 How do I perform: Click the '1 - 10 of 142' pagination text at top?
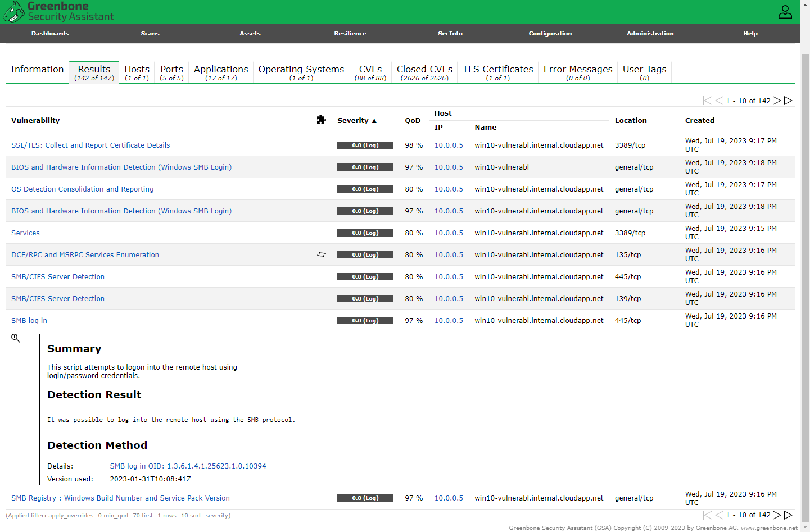pos(748,101)
